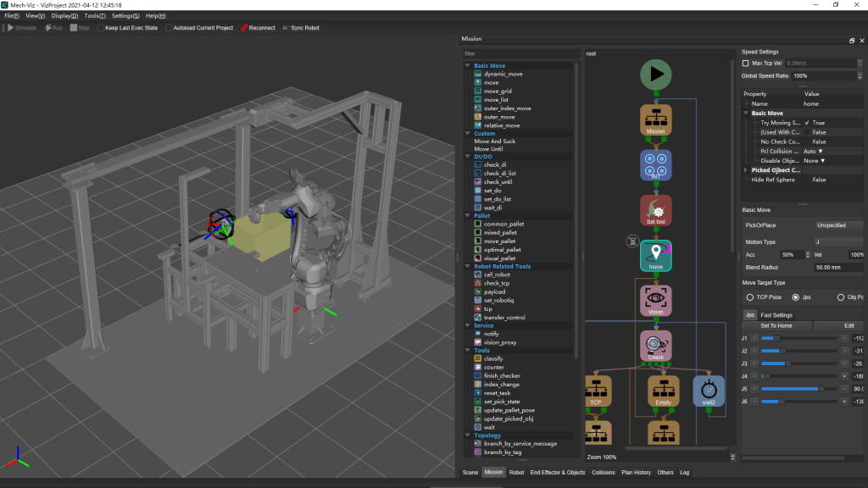Collapse the Basic Move property group
The height and width of the screenshot is (488, 868).
pyautogui.click(x=747, y=113)
